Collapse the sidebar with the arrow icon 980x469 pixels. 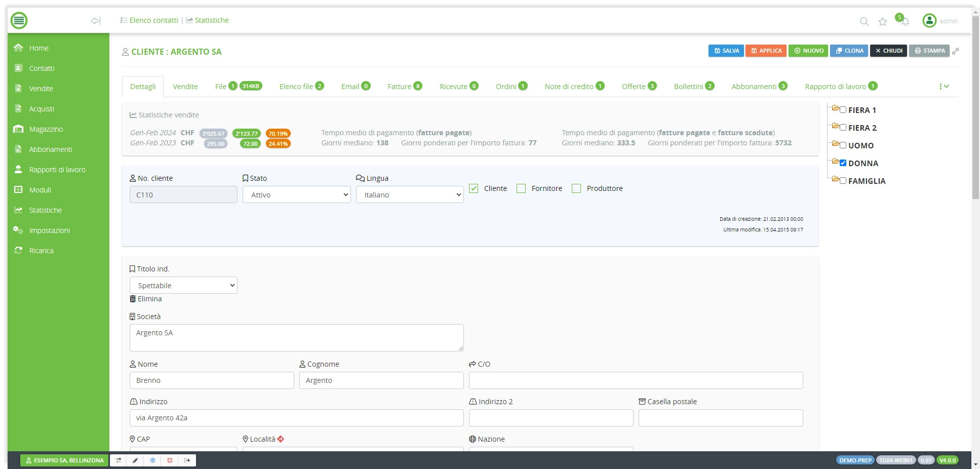(96, 21)
